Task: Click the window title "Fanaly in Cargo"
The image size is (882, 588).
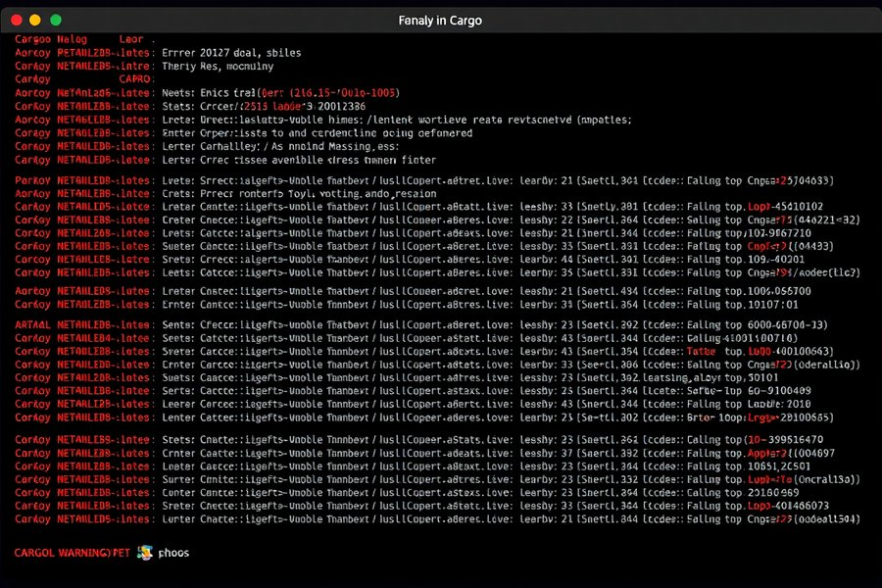Action: [440, 21]
